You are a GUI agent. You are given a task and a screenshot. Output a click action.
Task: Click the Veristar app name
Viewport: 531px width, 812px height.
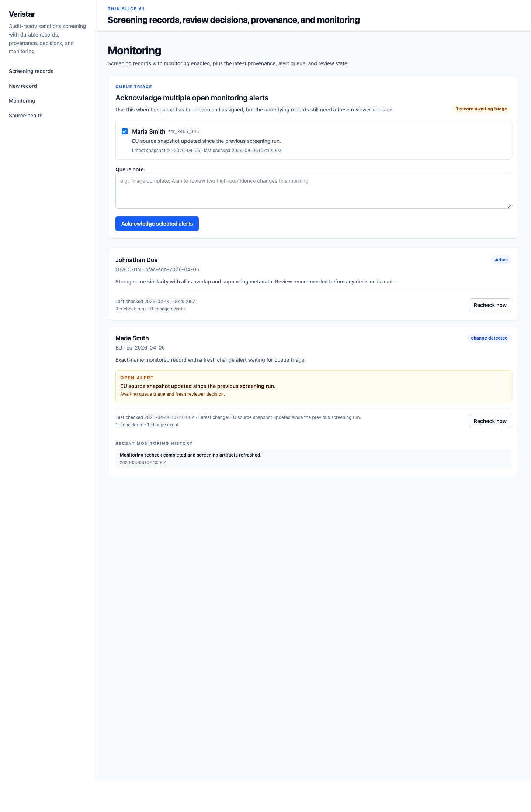tap(21, 14)
